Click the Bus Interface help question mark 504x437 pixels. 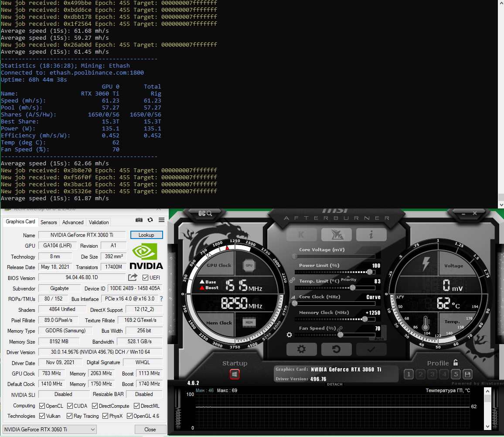[161, 299]
